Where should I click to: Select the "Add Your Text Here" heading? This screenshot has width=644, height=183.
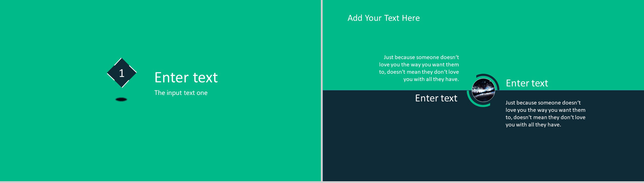pos(383,18)
